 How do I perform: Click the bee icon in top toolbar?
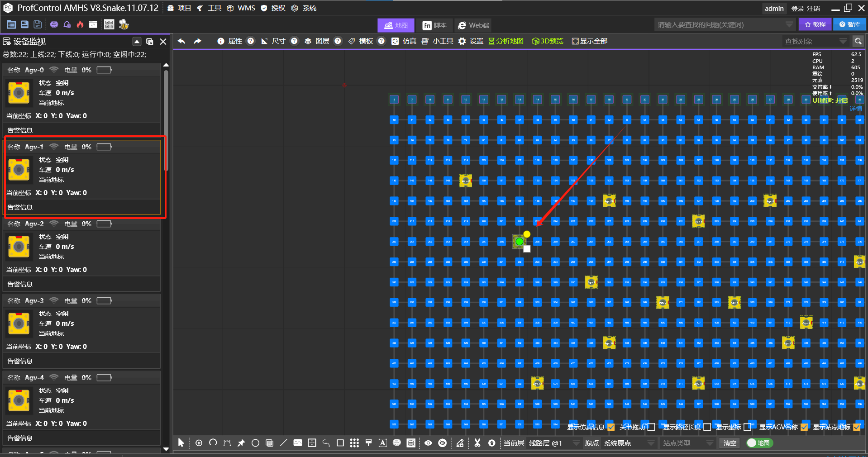coord(124,24)
